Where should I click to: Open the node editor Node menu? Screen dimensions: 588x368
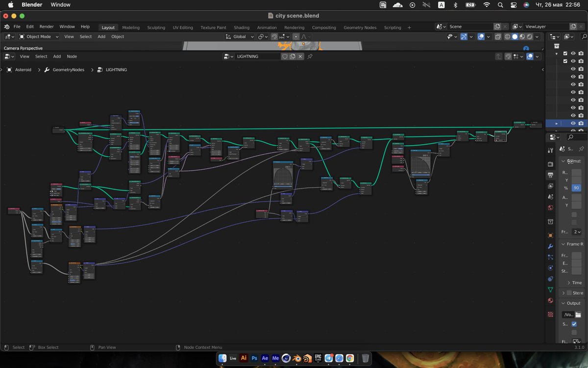point(72,56)
